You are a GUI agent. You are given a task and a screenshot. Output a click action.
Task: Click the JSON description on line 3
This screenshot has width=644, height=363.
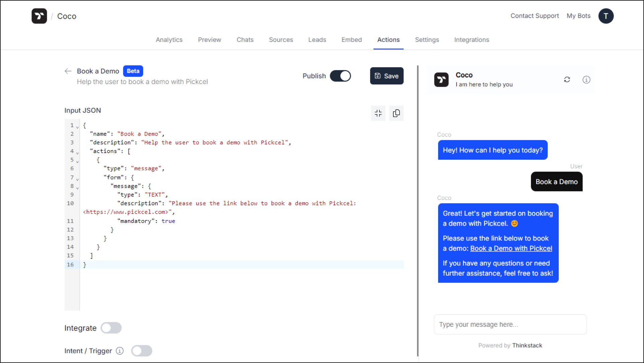(x=214, y=143)
